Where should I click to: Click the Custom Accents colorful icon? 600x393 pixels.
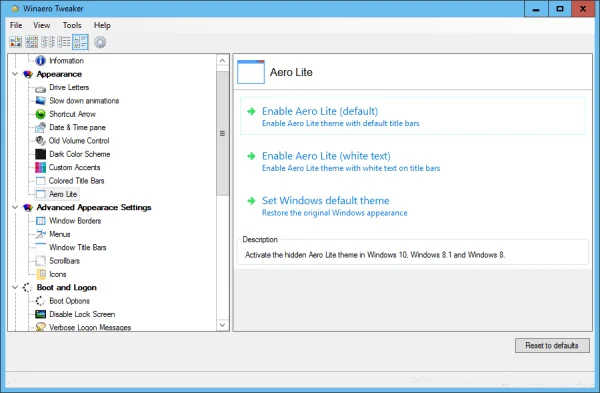pos(40,167)
